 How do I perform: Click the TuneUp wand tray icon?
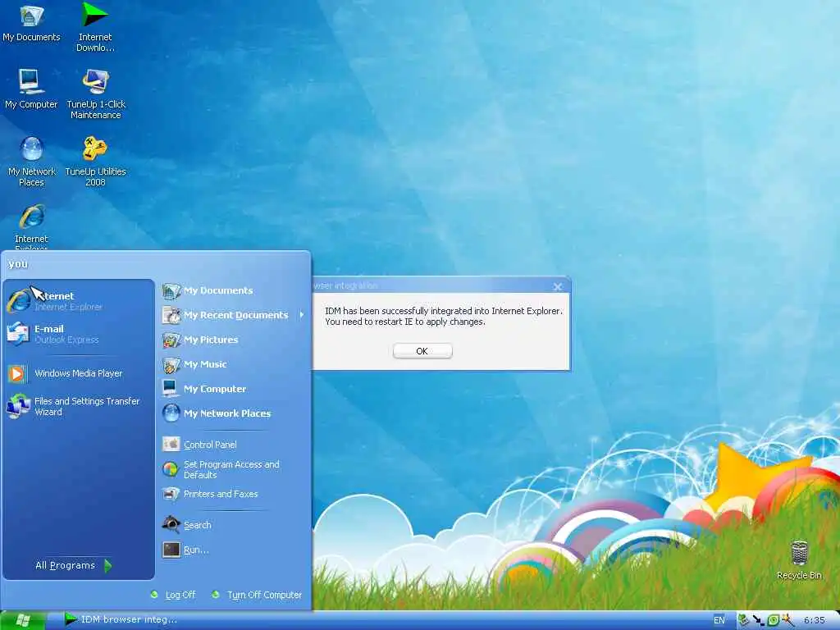pos(787,620)
